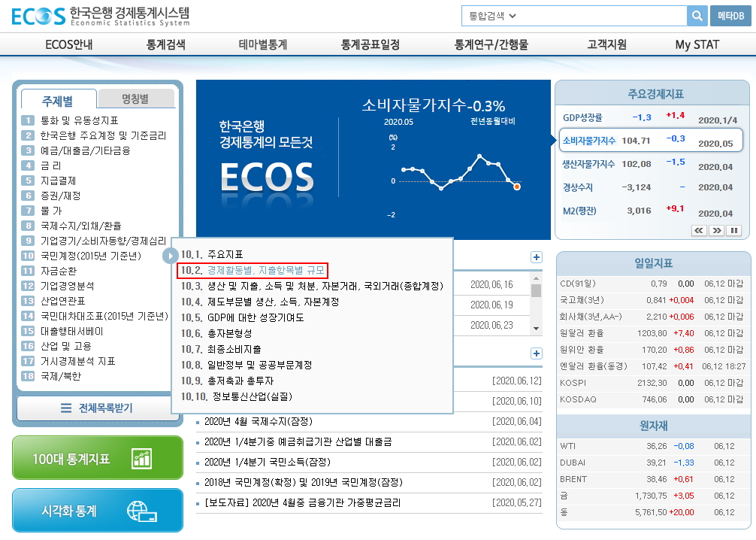The image size is (756, 540).
Task: Click the submenu arrow circle icon
Action: [170, 255]
